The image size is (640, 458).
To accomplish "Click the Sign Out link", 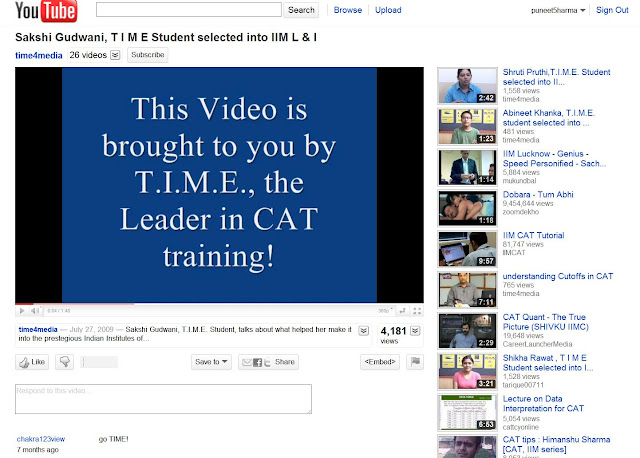I will tap(612, 10).
